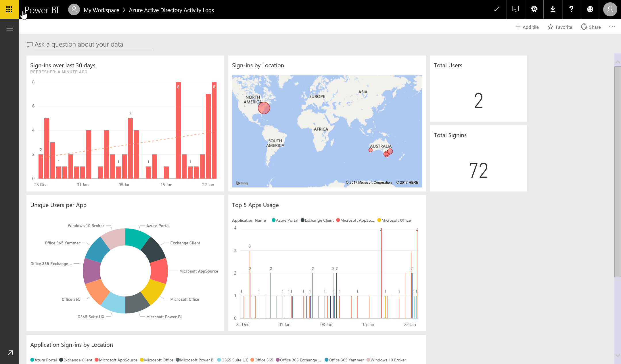The width and height of the screenshot is (621, 364).
Task: Open the notifications center icon
Action: click(x=515, y=9)
